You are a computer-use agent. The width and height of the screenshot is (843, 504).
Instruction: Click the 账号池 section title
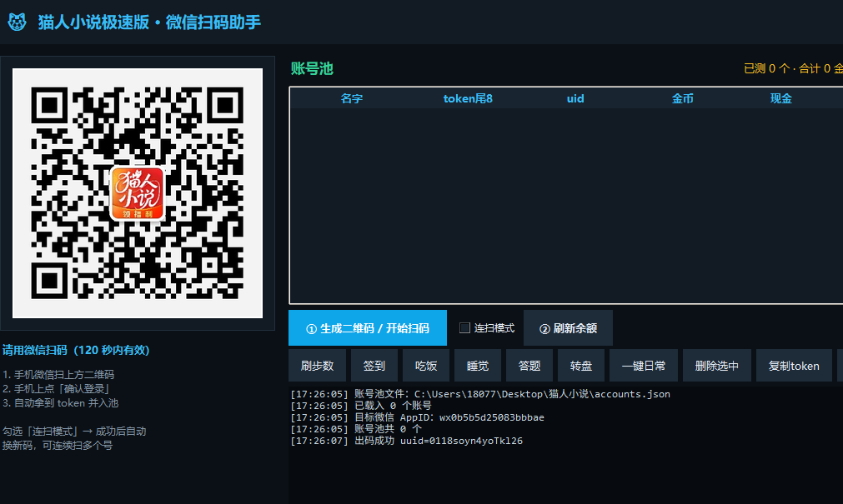tap(313, 69)
